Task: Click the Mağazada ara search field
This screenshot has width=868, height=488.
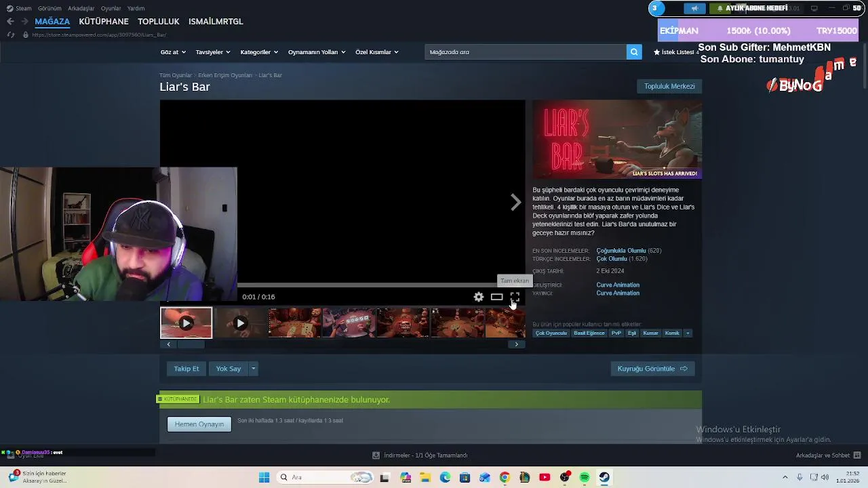Action: pos(526,52)
